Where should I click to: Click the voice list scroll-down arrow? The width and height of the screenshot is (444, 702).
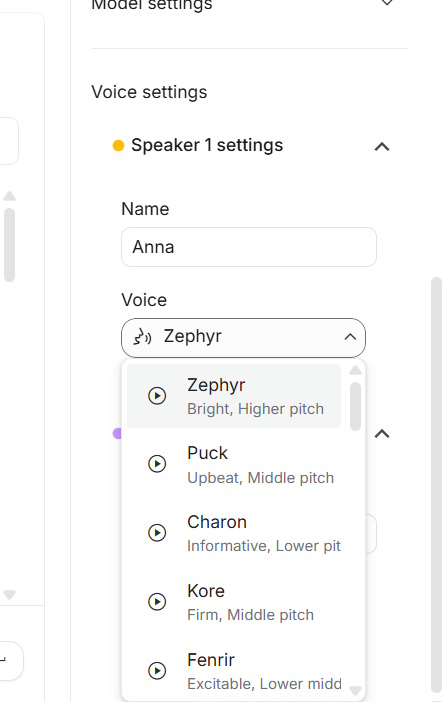coord(355,691)
